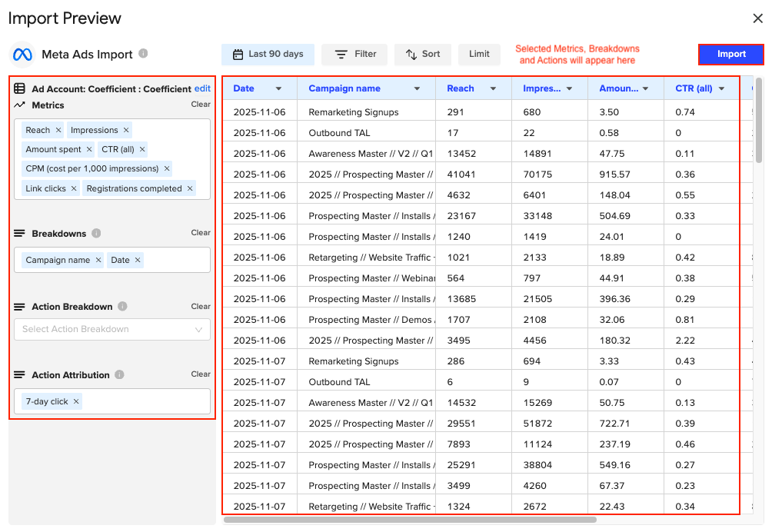Click the Meta Ads Import logo icon
This screenshot has width=772, height=532.
click(22, 55)
